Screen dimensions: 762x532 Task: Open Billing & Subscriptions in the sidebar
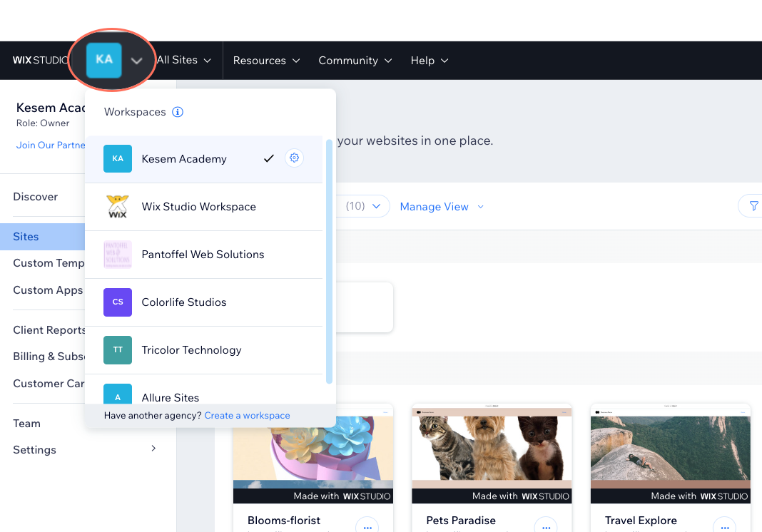pos(49,357)
